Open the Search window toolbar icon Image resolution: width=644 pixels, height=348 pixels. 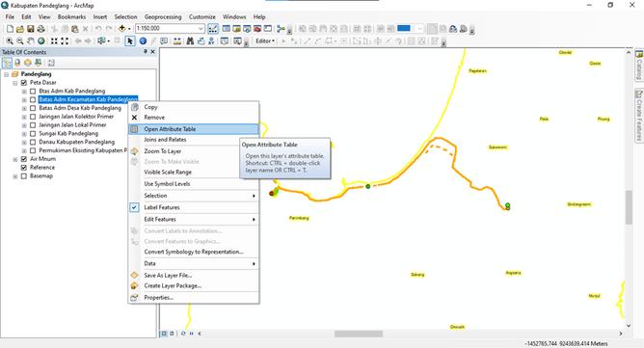(x=247, y=29)
